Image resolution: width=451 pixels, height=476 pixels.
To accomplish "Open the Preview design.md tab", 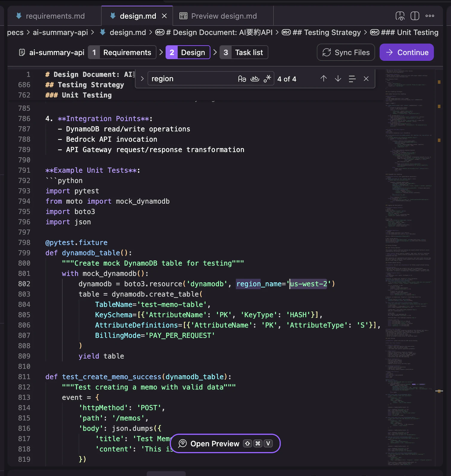I will [x=224, y=16].
